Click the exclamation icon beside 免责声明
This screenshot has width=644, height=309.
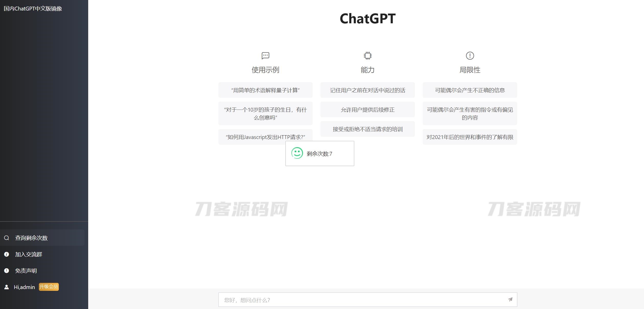click(x=7, y=271)
